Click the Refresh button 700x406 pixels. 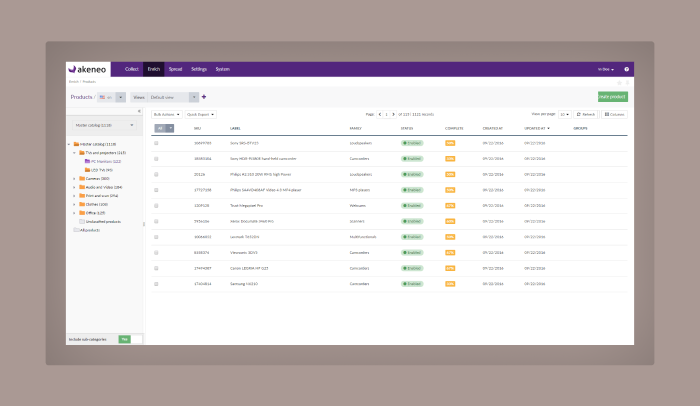click(586, 115)
